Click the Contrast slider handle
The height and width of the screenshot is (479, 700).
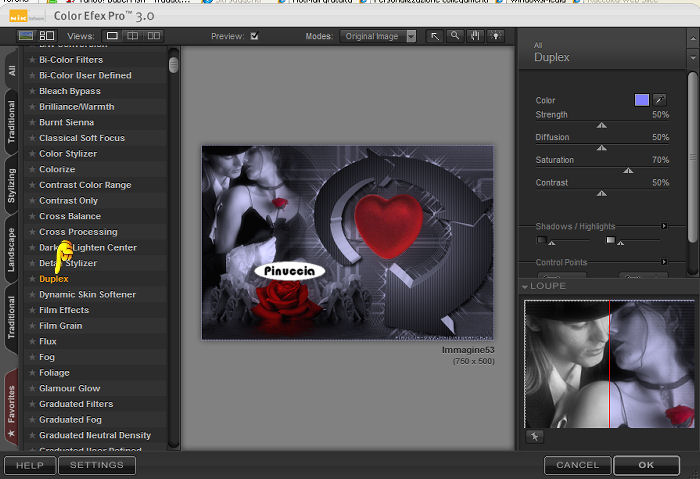click(602, 193)
